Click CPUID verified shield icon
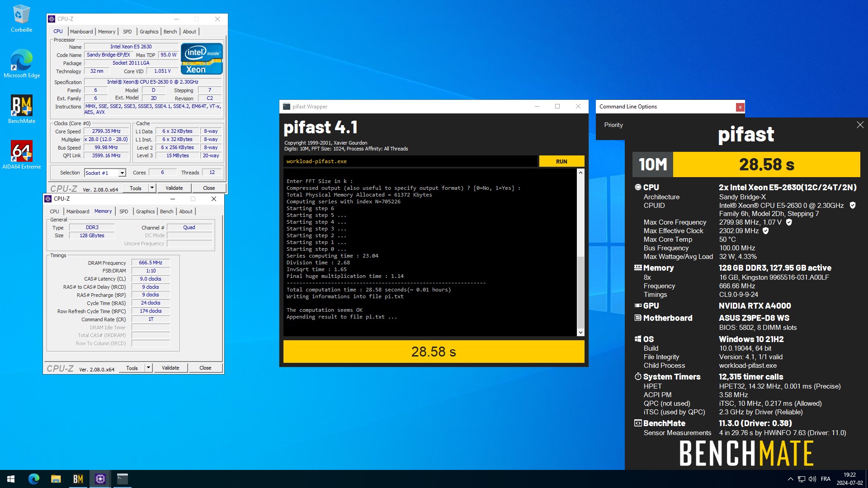 (853, 206)
